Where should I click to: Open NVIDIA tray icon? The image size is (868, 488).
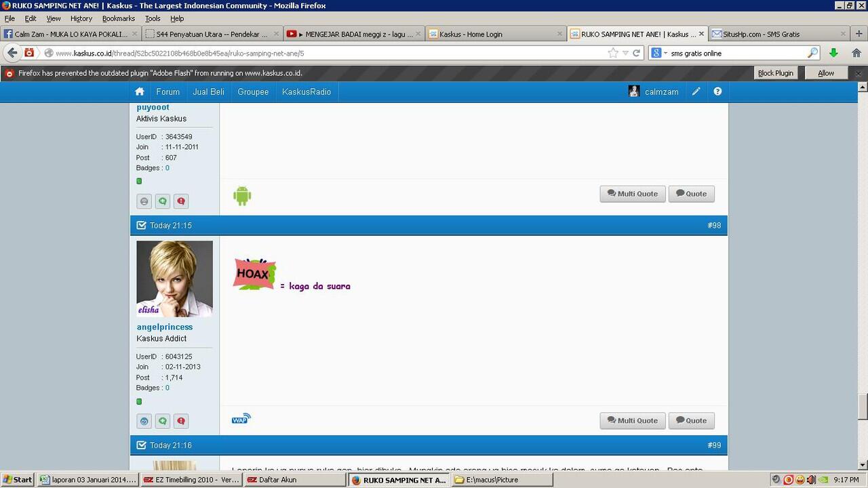point(823,480)
